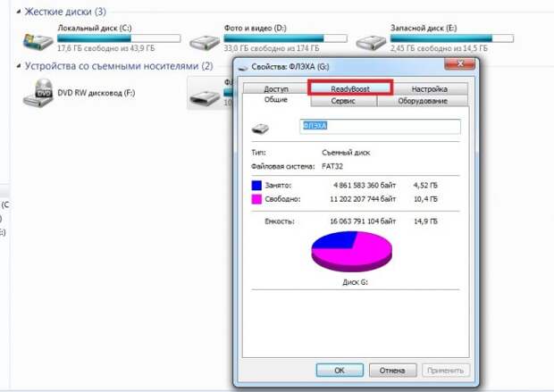Click the blue Занято color swatch
554x392 pixels.
pos(256,185)
